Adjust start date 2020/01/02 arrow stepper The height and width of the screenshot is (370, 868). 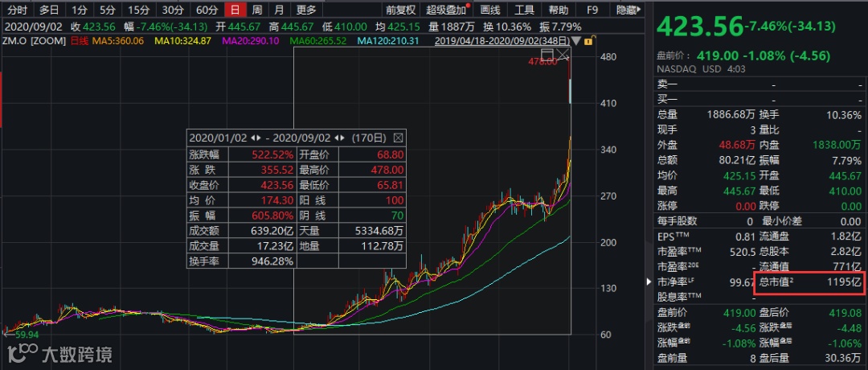[256, 138]
